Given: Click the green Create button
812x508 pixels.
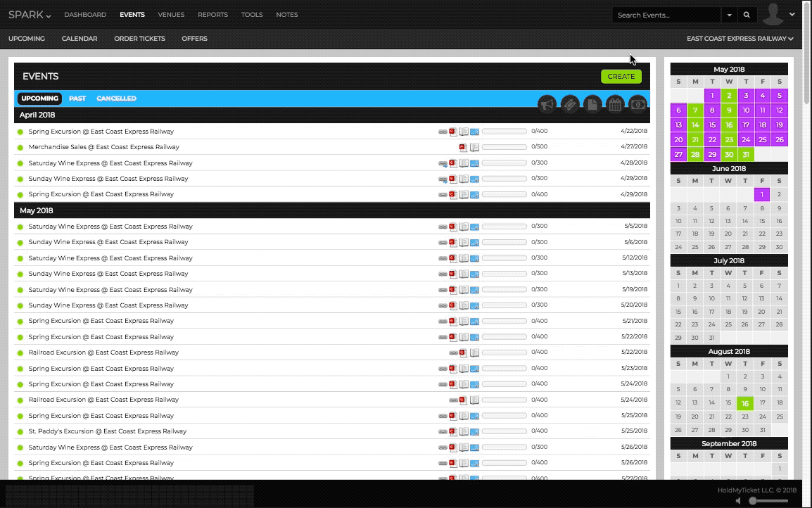Looking at the screenshot, I should pyautogui.click(x=621, y=76).
